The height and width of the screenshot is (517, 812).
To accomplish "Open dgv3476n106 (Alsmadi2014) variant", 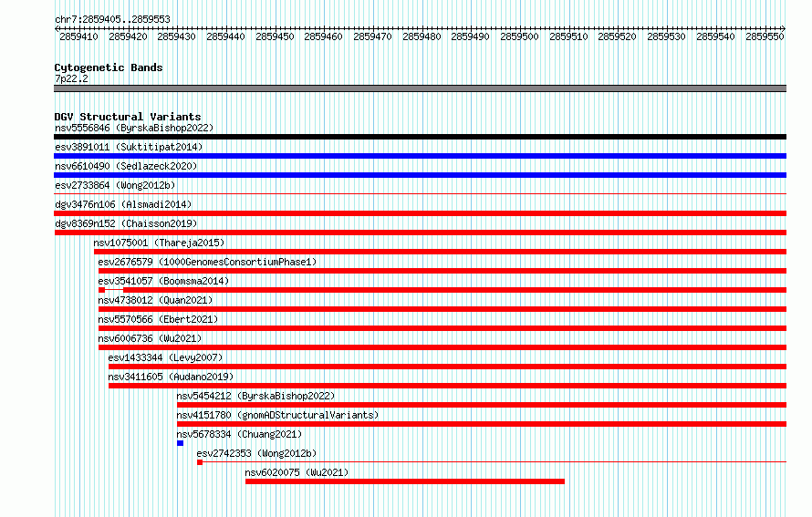I will point(123,204).
